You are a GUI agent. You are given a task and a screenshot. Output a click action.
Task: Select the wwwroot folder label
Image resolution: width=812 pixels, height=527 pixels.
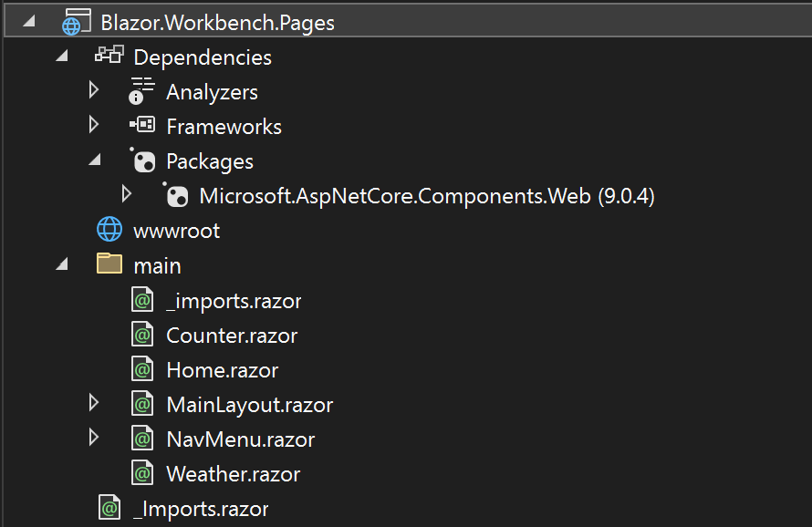pyautogui.click(x=177, y=231)
